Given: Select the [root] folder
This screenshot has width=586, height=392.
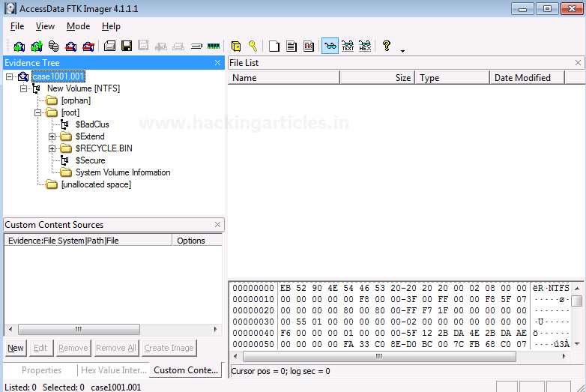Looking at the screenshot, I should tap(70, 112).
